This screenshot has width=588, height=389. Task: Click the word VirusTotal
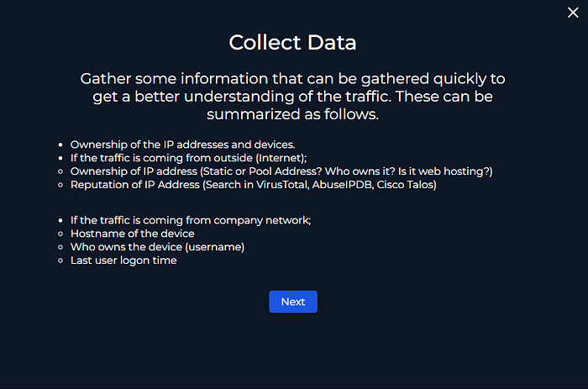(282, 185)
